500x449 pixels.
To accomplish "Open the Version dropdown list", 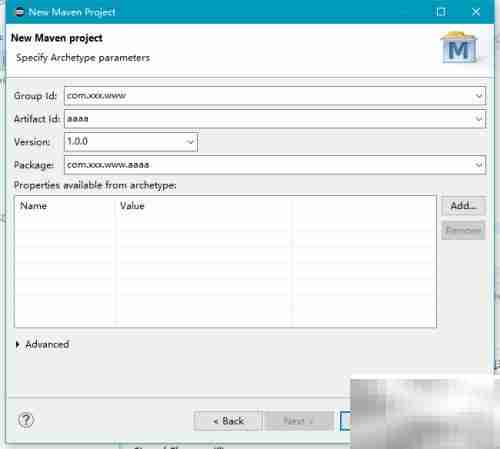I will [190, 142].
